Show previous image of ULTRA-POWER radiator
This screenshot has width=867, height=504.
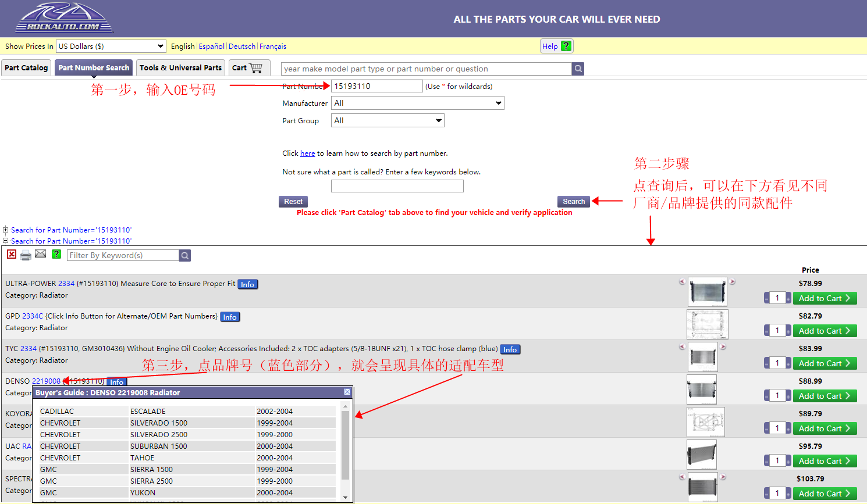point(682,281)
